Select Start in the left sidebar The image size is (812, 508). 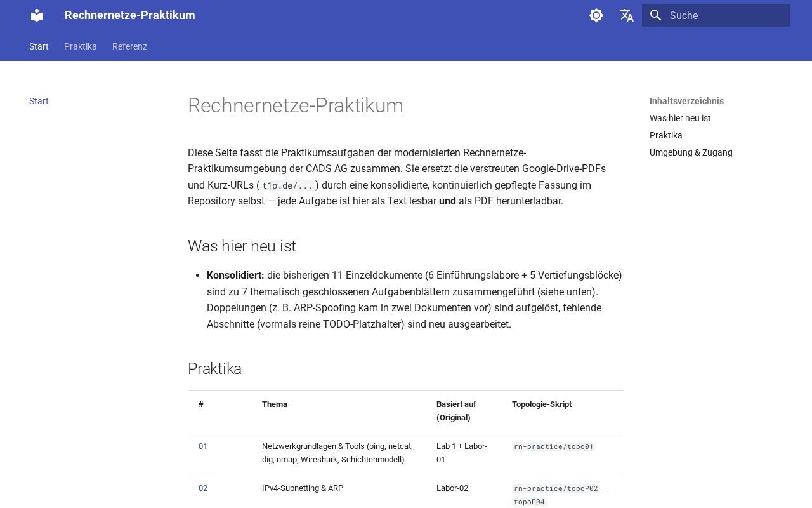(39, 101)
